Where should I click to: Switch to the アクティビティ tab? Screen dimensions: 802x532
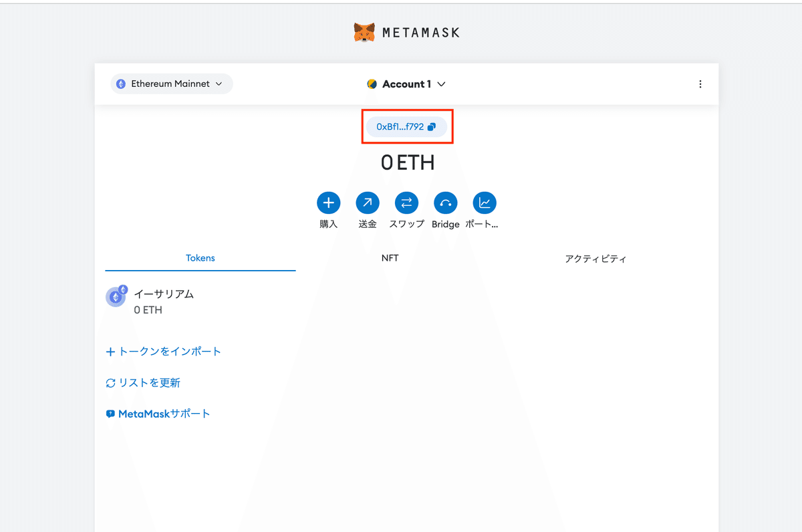click(595, 259)
